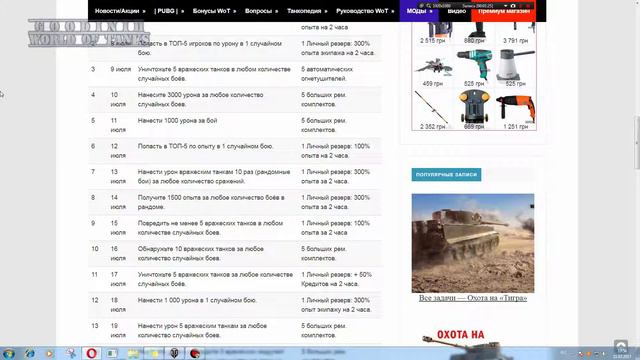
Task: Open the ad item priced 459 грн
Action: tap(433, 69)
